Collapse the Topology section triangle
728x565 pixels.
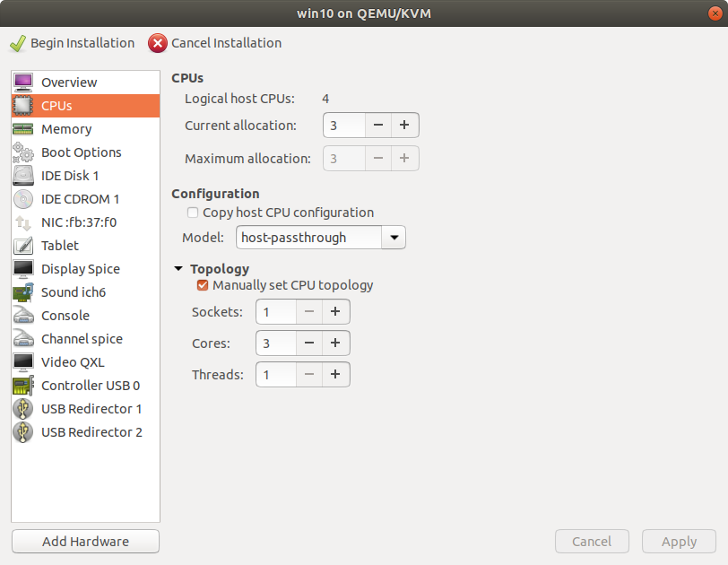tap(179, 269)
